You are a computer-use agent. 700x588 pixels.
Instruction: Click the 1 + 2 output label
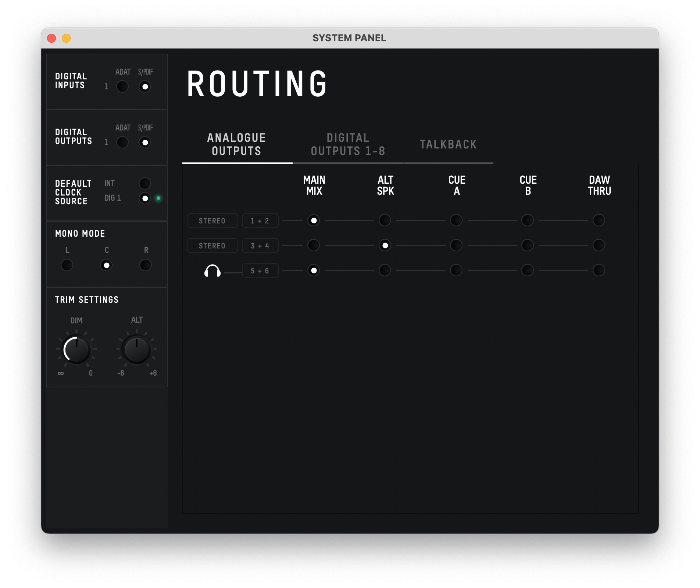tap(260, 221)
